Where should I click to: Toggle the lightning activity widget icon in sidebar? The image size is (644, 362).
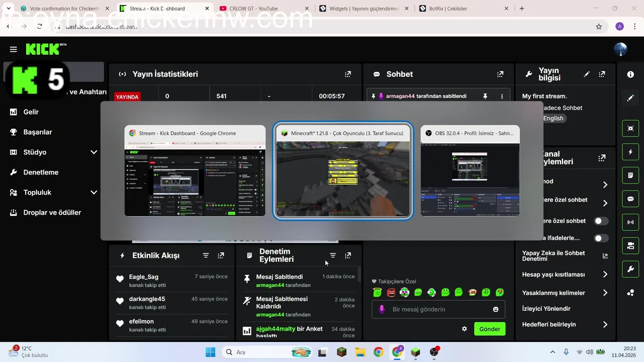pyautogui.click(x=630, y=152)
